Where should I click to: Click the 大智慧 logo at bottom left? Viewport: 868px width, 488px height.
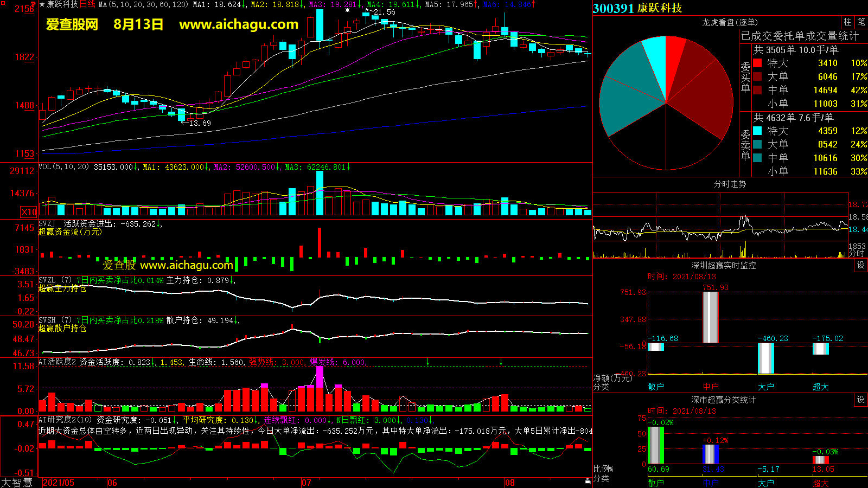pos(17,483)
